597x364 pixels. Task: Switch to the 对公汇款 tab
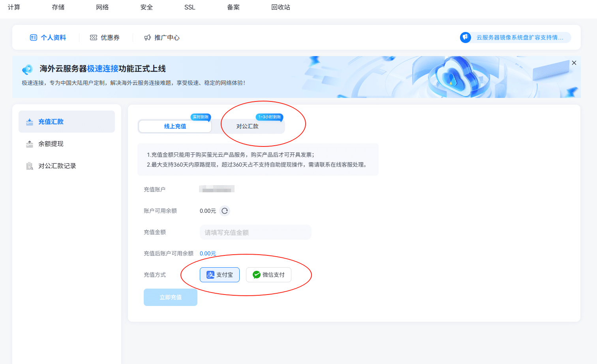coord(248,126)
